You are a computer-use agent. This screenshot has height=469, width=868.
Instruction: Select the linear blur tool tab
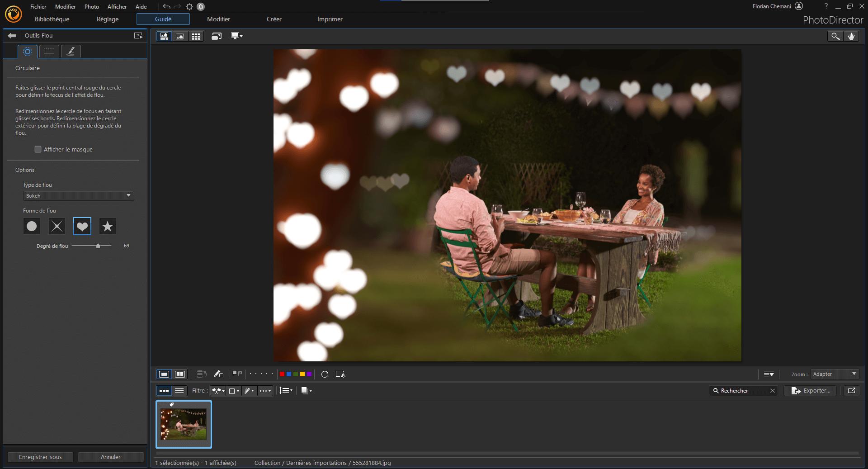49,51
